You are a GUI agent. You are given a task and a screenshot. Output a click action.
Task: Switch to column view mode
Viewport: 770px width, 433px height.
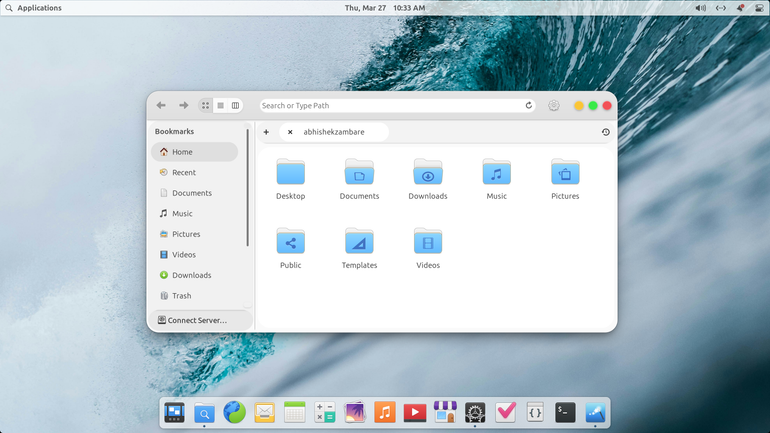(236, 106)
